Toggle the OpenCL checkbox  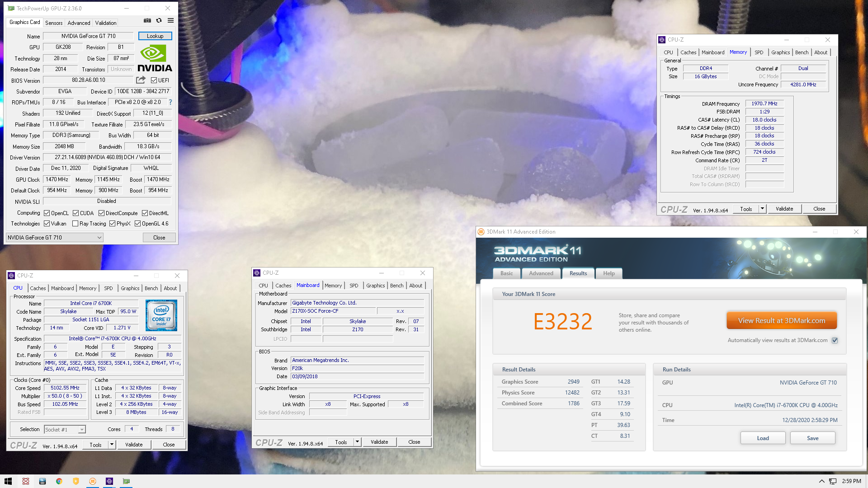point(47,213)
